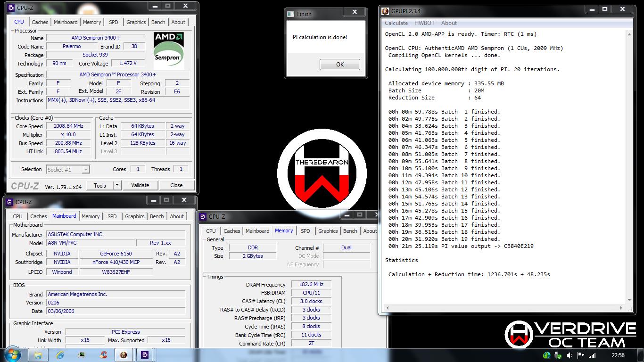Click Show Desktop strip beside the clock
Screen dimensions: 644x362
point(641,355)
